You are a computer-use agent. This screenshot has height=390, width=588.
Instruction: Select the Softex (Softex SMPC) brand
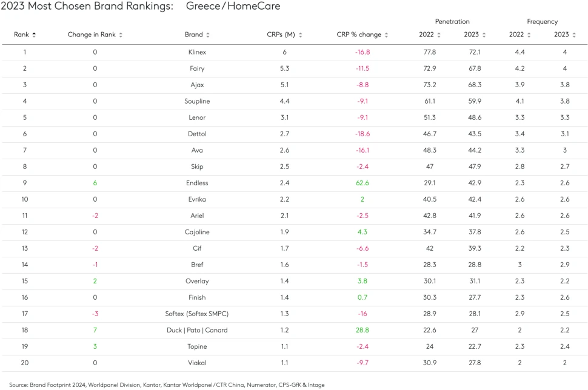tap(197, 314)
